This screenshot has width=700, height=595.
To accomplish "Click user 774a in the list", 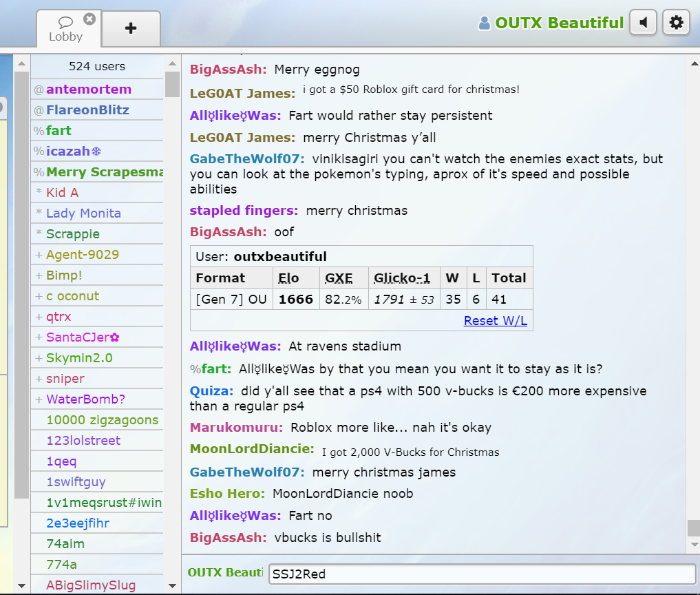I will pyautogui.click(x=97, y=565).
